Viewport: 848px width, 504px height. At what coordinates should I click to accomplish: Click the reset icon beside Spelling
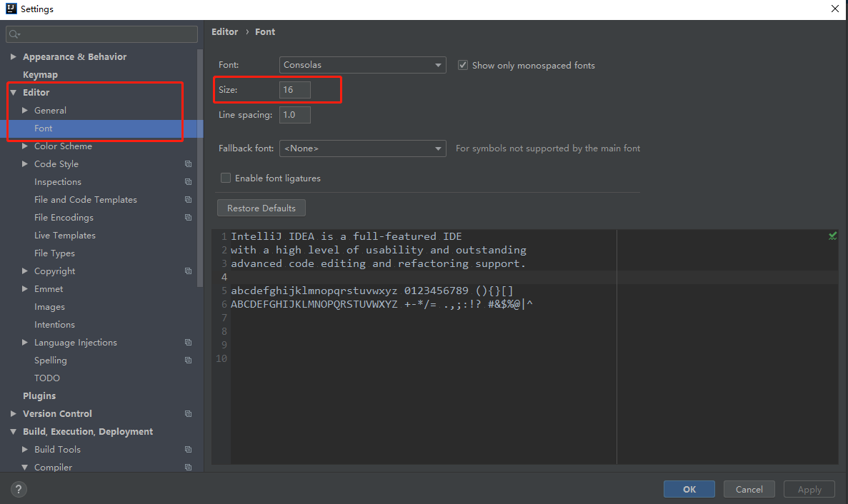pyautogui.click(x=188, y=360)
